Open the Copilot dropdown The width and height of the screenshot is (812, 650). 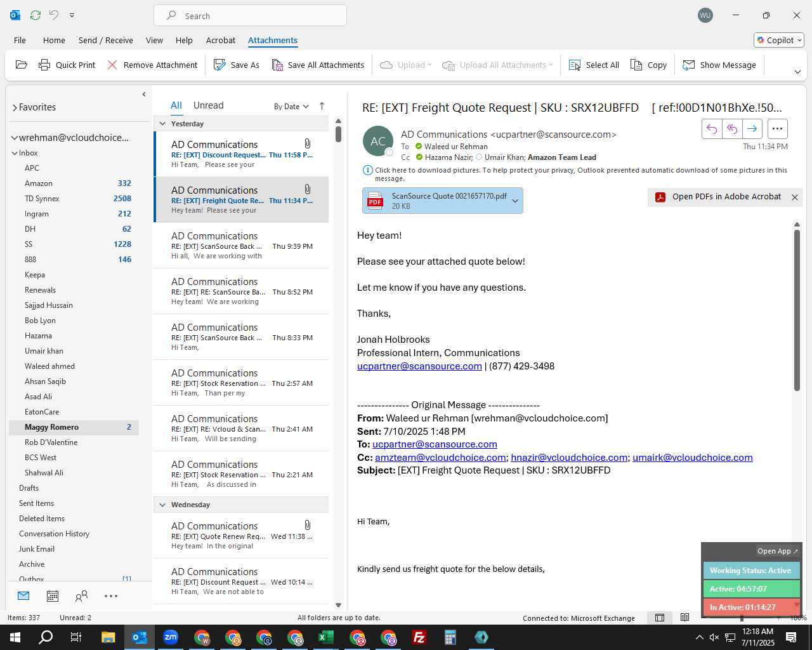pyautogui.click(x=779, y=40)
